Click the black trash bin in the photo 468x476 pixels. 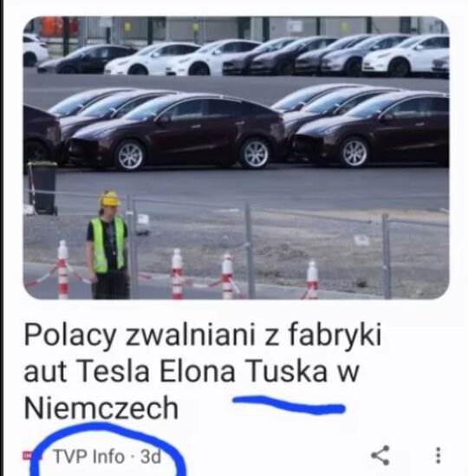pyautogui.click(x=42, y=188)
